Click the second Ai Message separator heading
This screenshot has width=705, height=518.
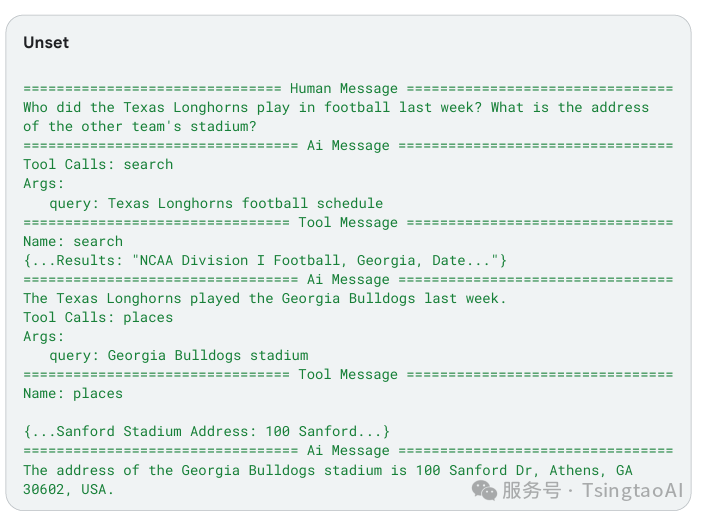tap(348, 279)
